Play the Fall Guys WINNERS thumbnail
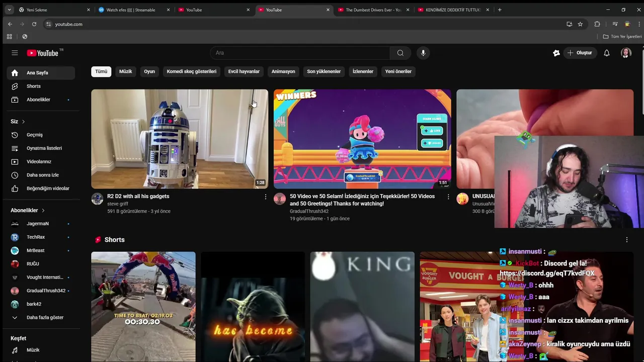 (362, 139)
